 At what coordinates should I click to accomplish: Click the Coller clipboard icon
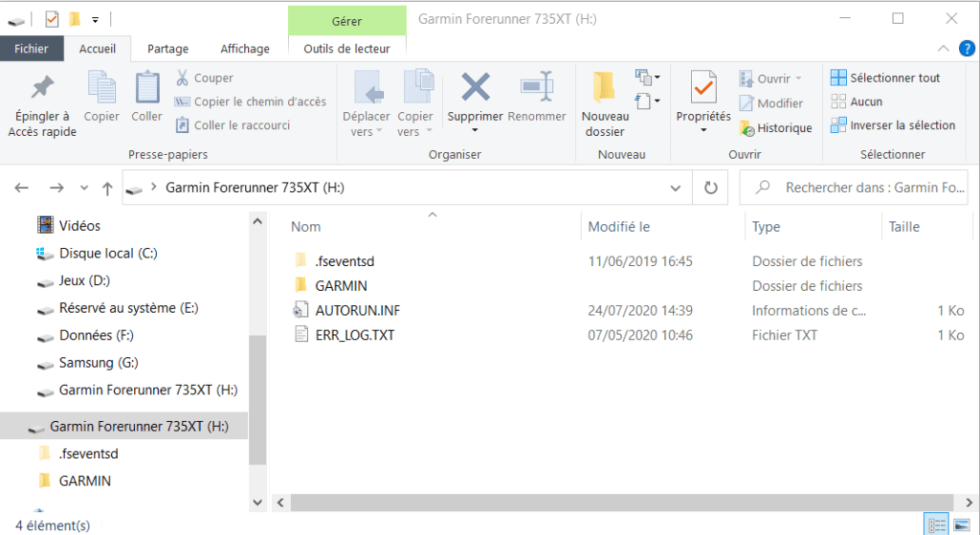point(146,88)
